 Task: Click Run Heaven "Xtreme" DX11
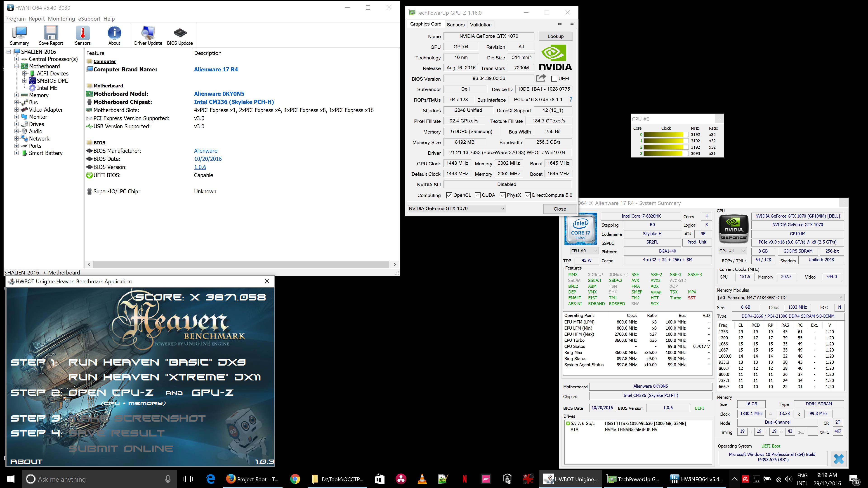coord(165,378)
